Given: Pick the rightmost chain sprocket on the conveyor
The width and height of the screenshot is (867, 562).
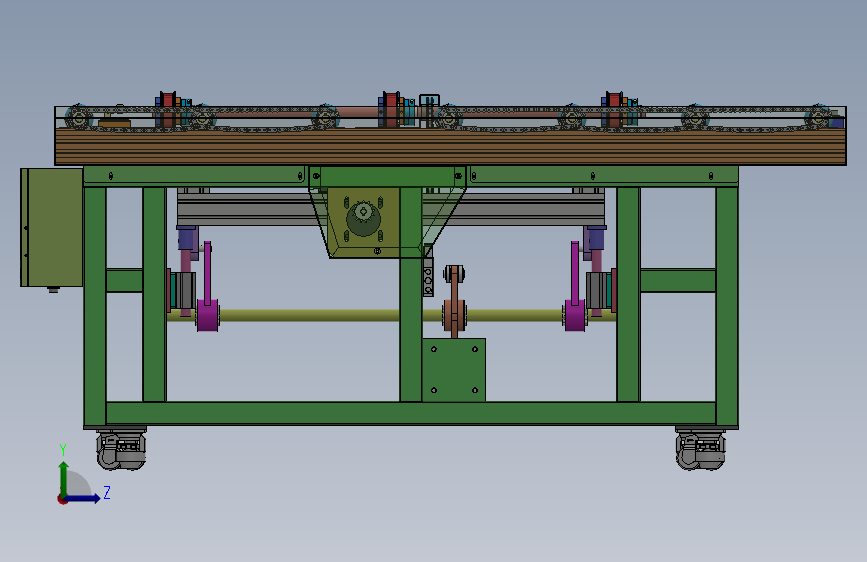Looking at the screenshot, I should pyautogui.click(x=818, y=118).
